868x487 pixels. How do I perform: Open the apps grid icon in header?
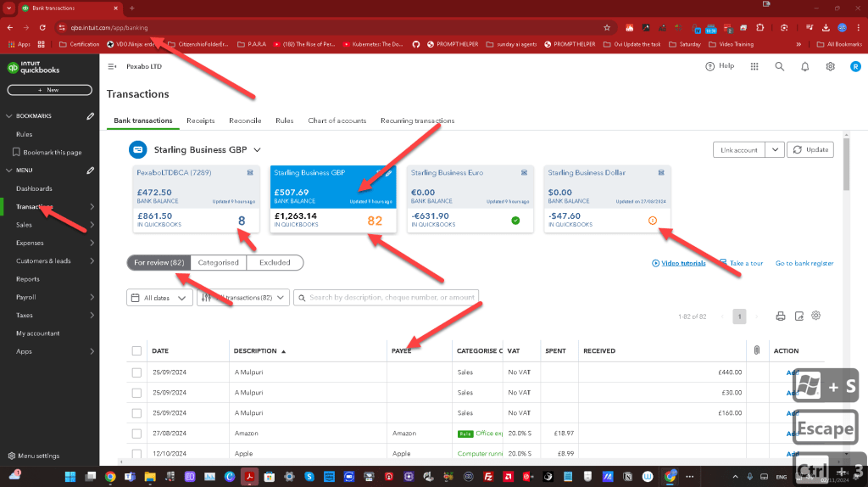click(754, 66)
